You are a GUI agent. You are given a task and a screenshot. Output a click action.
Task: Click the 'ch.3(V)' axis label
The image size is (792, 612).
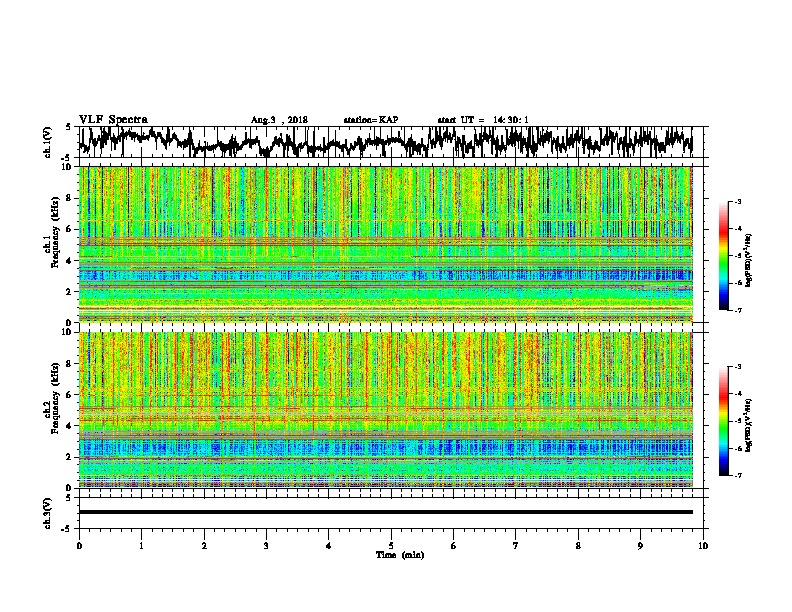click(x=48, y=513)
